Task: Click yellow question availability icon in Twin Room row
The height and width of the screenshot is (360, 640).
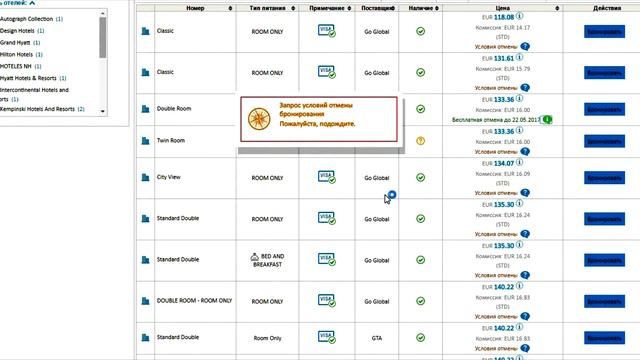Action: pos(420,141)
